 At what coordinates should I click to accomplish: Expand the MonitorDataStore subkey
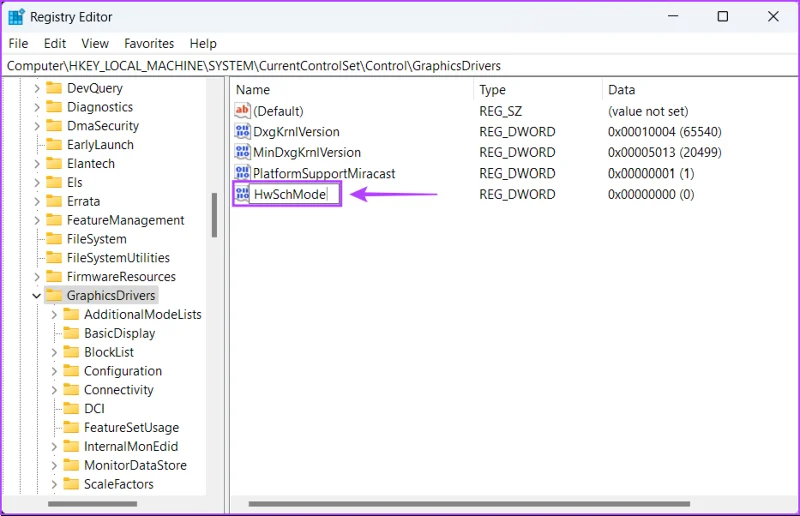54,465
